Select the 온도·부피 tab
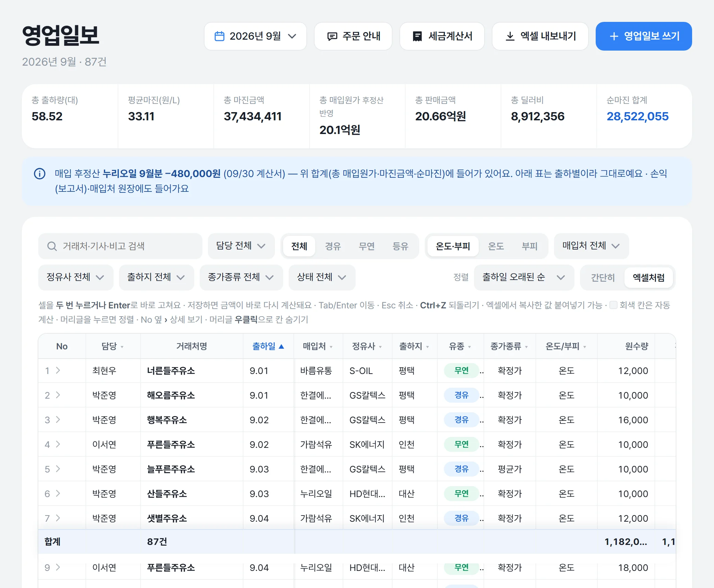 [x=453, y=246]
